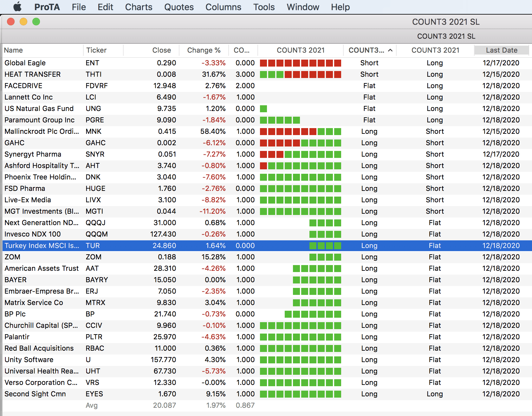
Task: Click ZOM change value 15.28%
Action: coord(213,257)
